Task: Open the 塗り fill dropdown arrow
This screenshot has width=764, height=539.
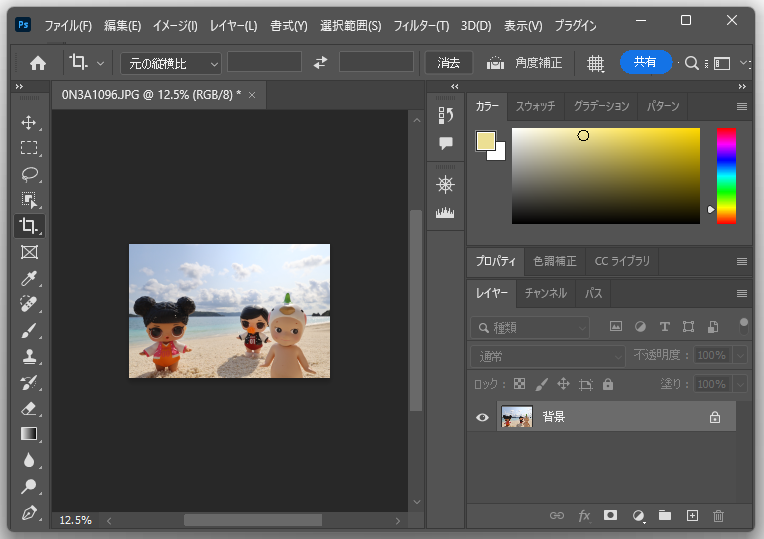Action: pos(741,384)
